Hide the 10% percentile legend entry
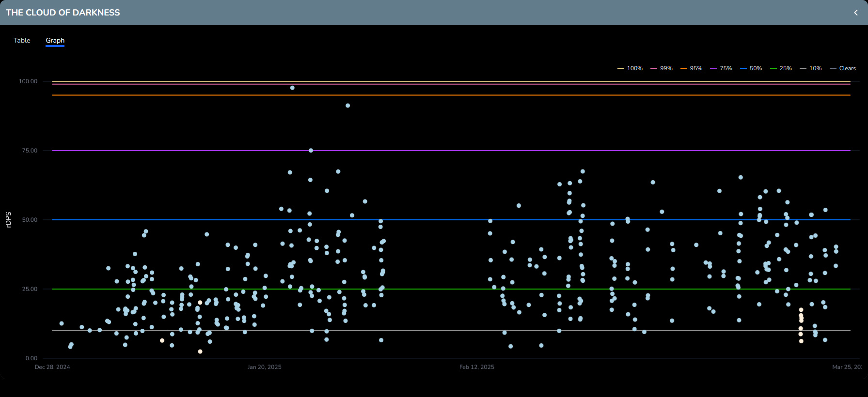Image resolution: width=868 pixels, height=397 pixels. [x=811, y=68]
